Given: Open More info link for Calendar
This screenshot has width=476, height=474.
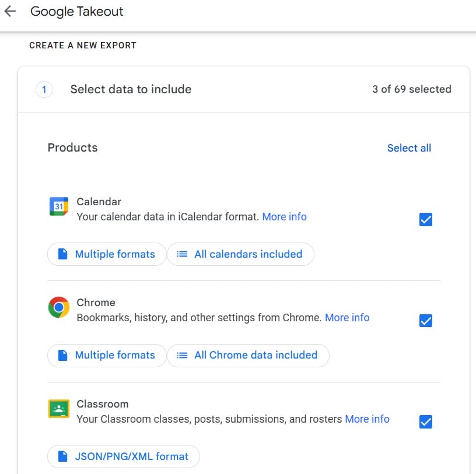Looking at the screenshot, I should (x=284, y=217).
